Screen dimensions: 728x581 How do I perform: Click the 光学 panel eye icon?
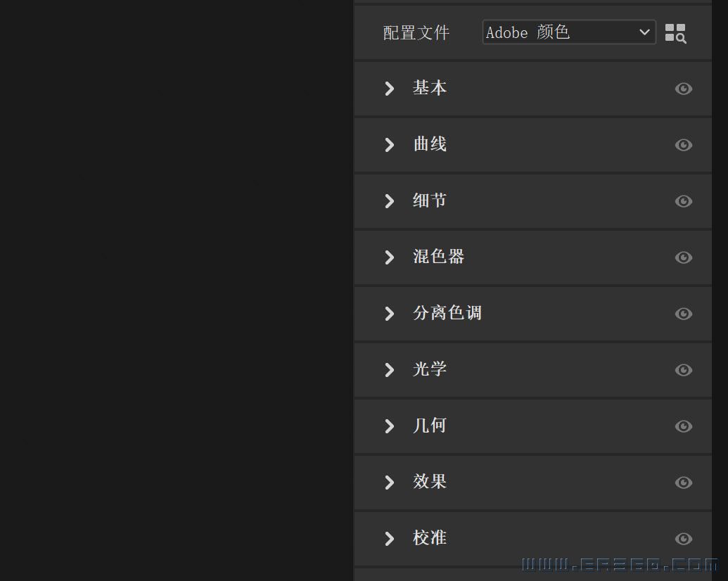point(683,370)
